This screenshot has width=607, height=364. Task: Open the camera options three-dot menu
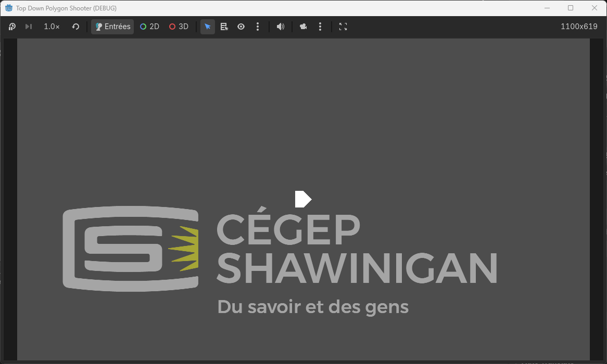pyautogui.click(x=320, y=27)
